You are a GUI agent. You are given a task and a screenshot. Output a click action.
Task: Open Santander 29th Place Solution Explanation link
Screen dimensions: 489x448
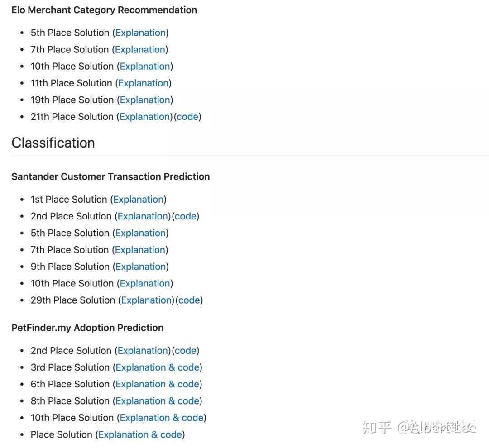click(146, 300)
